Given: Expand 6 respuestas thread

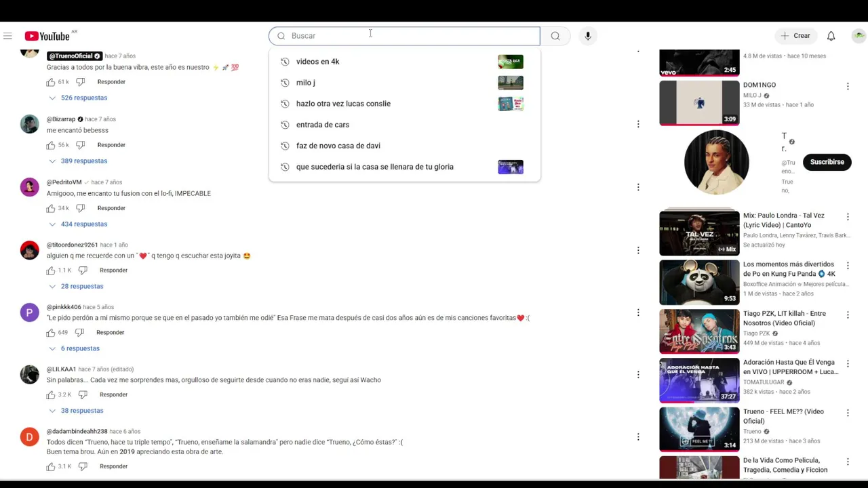Looking at the screenshot, I should 73,348.
